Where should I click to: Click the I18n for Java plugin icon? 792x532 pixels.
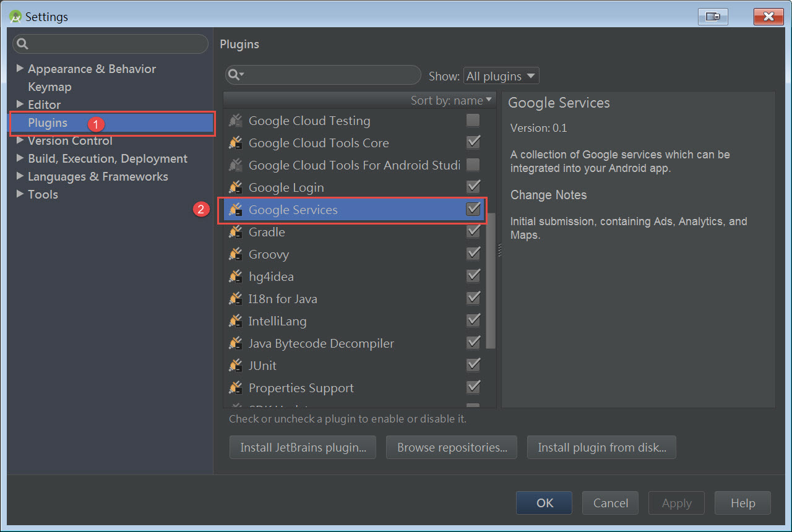pos(235,299)
